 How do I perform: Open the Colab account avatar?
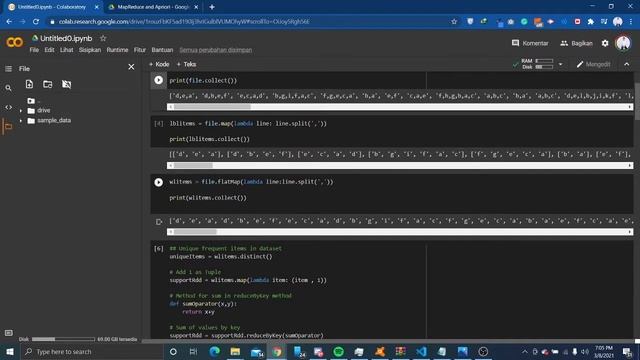coord(623,43)
